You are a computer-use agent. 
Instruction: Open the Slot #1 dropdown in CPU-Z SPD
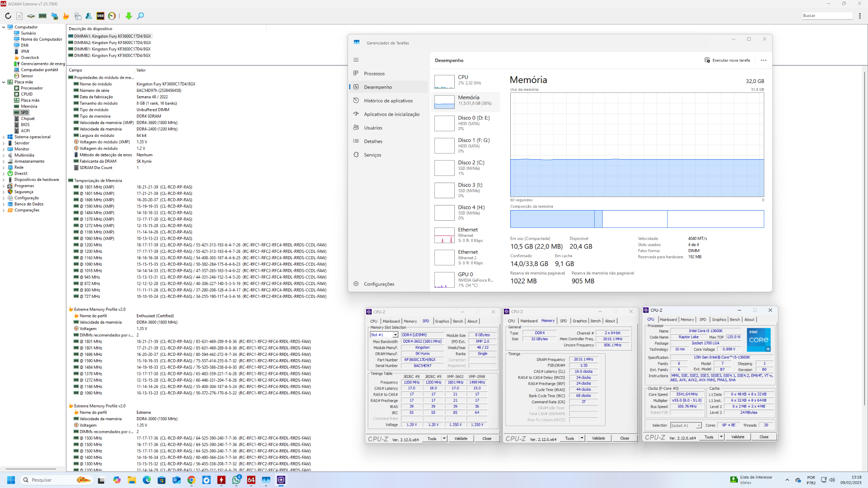395,335
